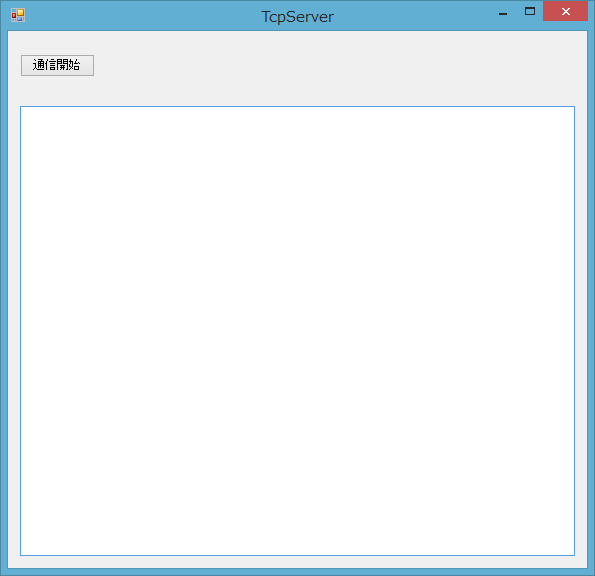Click the gray strip below the text box

(x=298, y=562)
